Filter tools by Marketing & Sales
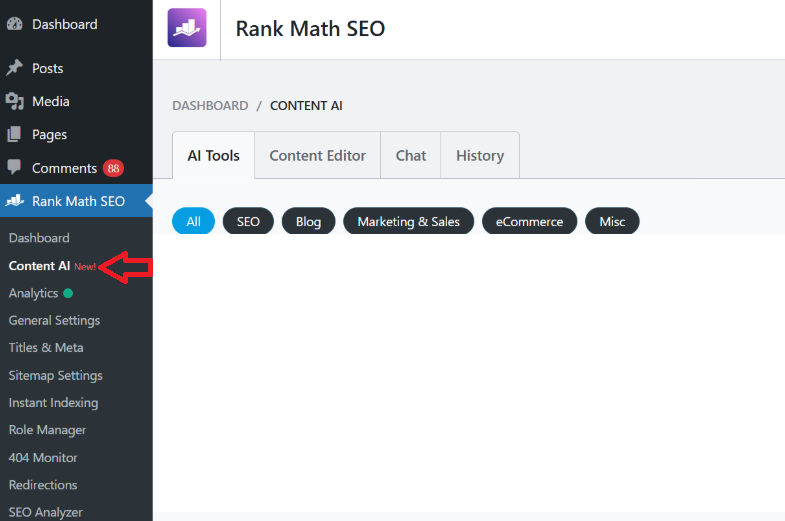785x521 pixels. pos(409,221)
